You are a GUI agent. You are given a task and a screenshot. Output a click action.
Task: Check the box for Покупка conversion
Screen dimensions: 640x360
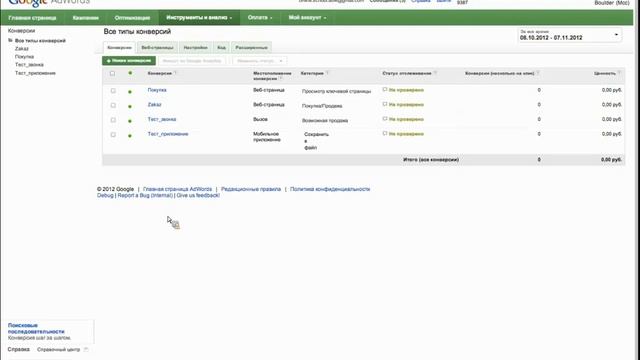tap(113, 91)
